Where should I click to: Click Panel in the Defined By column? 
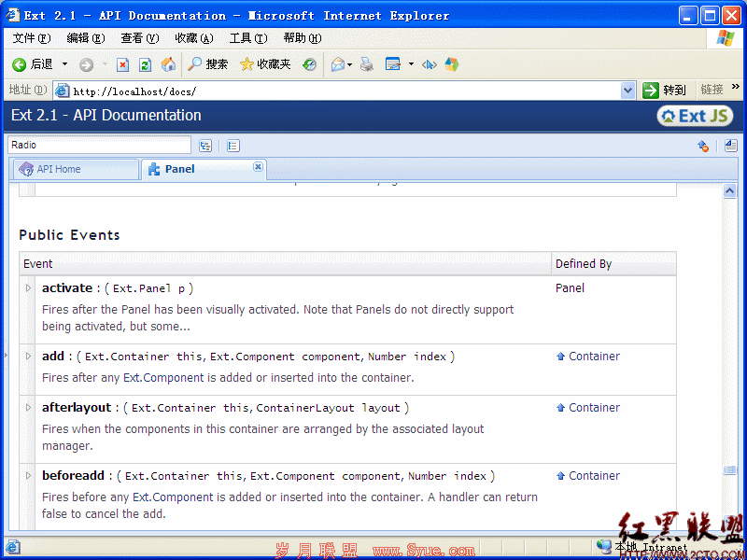click(x=570, y=288)
